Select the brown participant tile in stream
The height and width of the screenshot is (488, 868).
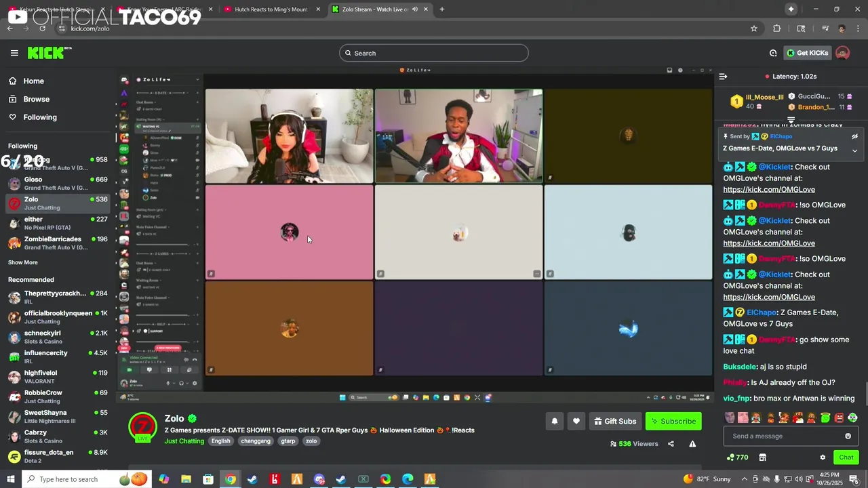point(289,329)
